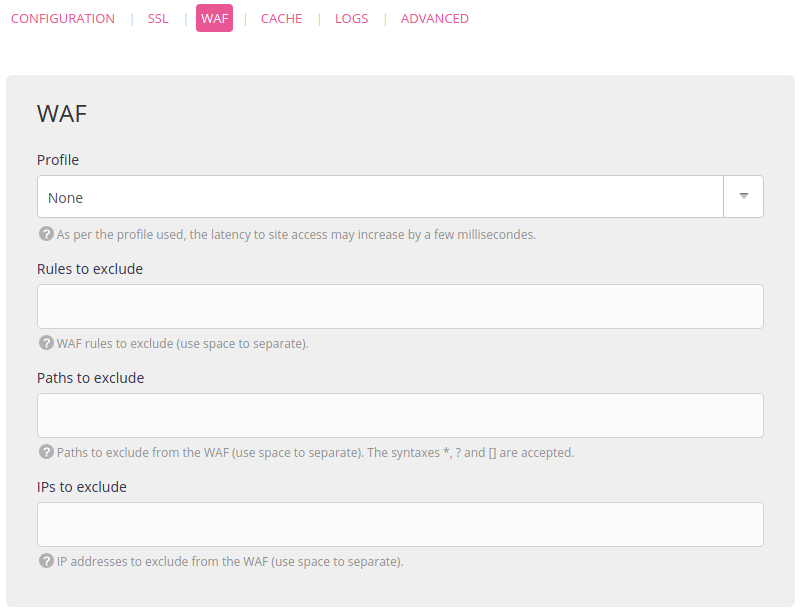The image size is (801, 612).
Task: Click the Profile field label
Action: coord(58,160)
